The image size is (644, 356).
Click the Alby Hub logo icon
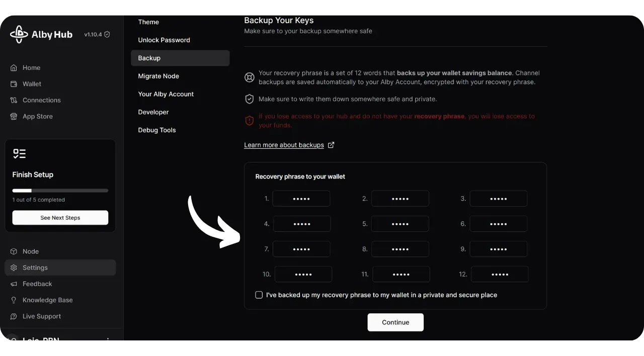click(19, 34)
